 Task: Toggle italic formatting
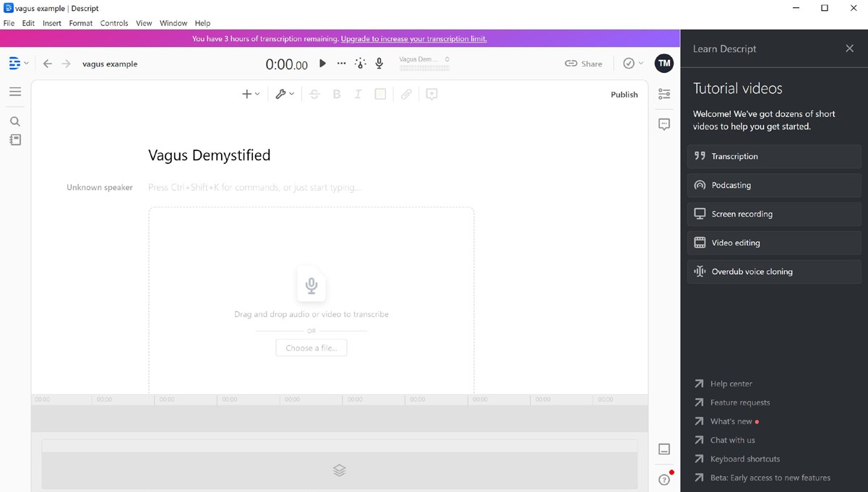358,94
